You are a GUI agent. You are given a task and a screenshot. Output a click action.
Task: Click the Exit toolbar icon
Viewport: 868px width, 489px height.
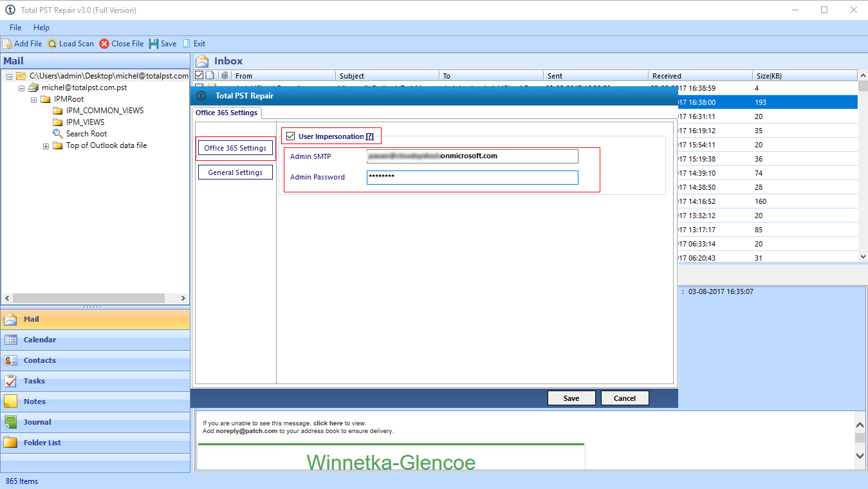(x=187, y=44)
